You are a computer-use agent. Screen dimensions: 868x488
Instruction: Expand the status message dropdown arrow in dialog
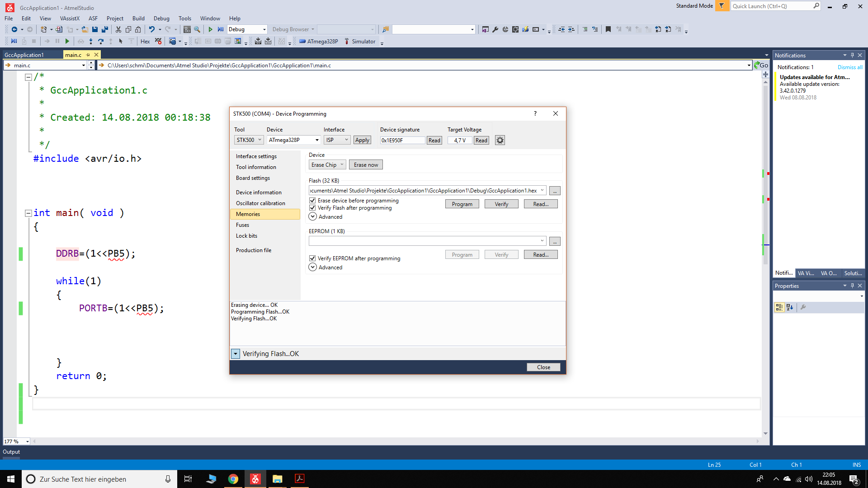tap(236, 354)
